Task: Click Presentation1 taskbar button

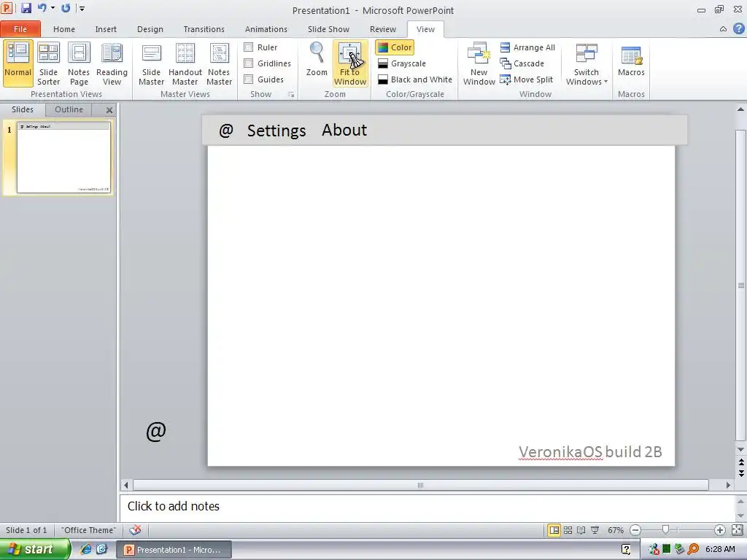Action: [x=174, y=550]
